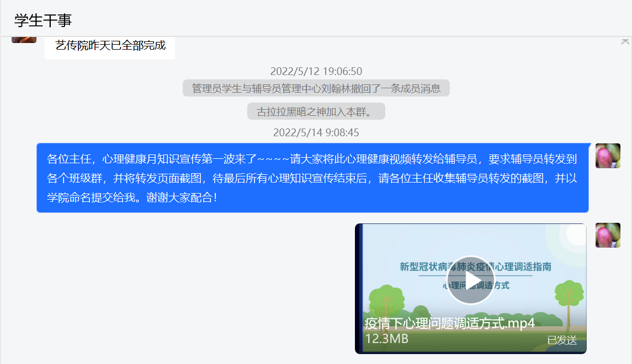Screen dimensions: 632x364
Task: Click the 撤回了一条成员消息 recall notice
Action: coord(316,88)
